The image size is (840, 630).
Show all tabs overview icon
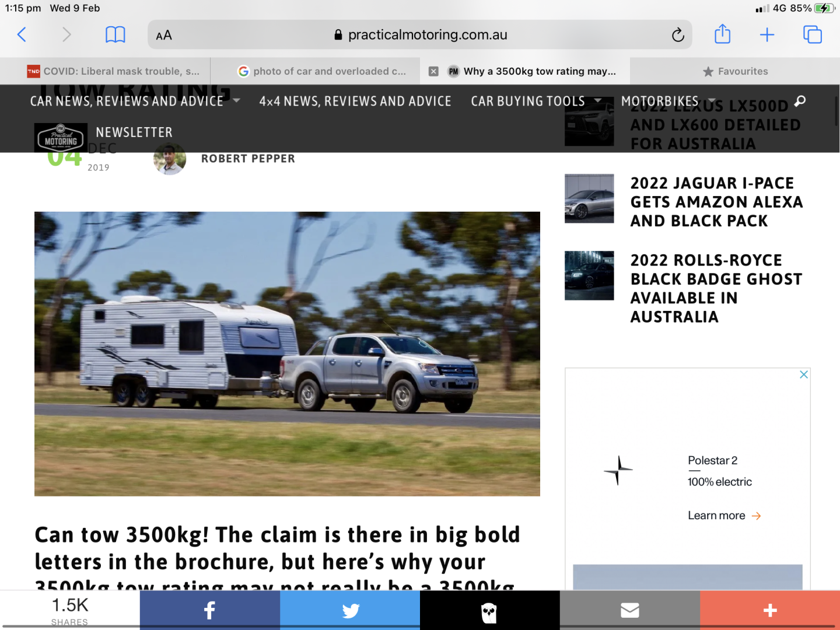point(813,35)
